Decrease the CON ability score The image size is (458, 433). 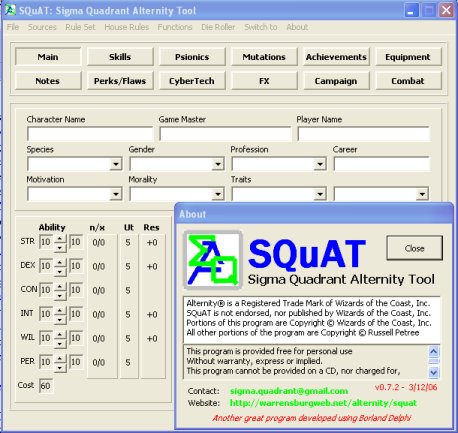pos(60,295)
